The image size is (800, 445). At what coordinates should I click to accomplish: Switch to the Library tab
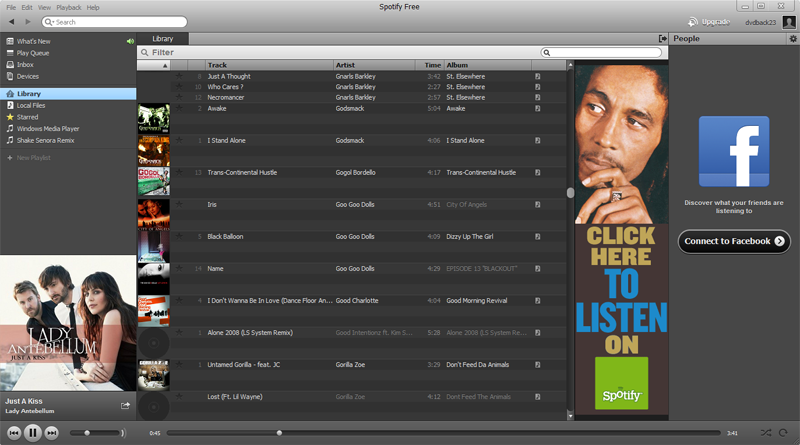[x=163, y=39]
